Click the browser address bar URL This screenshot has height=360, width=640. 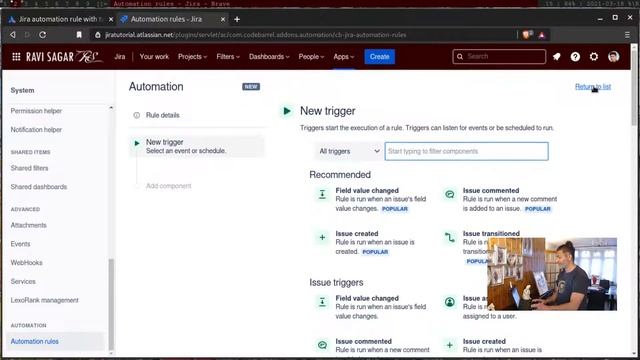coord(256,35)
